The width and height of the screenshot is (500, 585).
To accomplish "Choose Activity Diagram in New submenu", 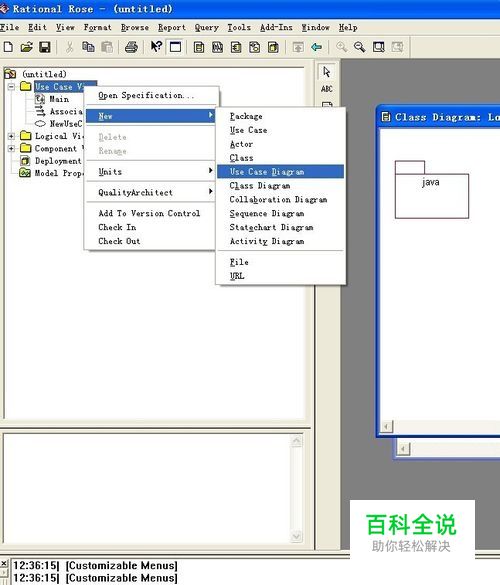I will [280, 241].
